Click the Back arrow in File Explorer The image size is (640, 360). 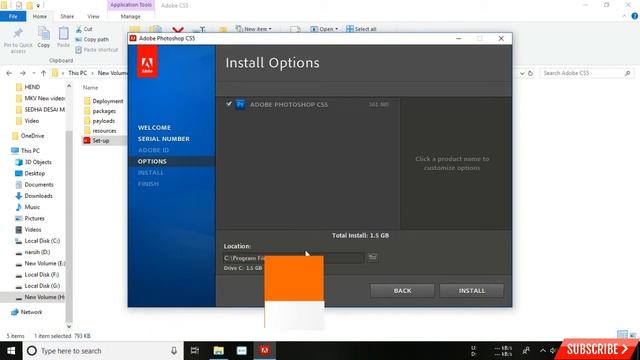point(9,73)
